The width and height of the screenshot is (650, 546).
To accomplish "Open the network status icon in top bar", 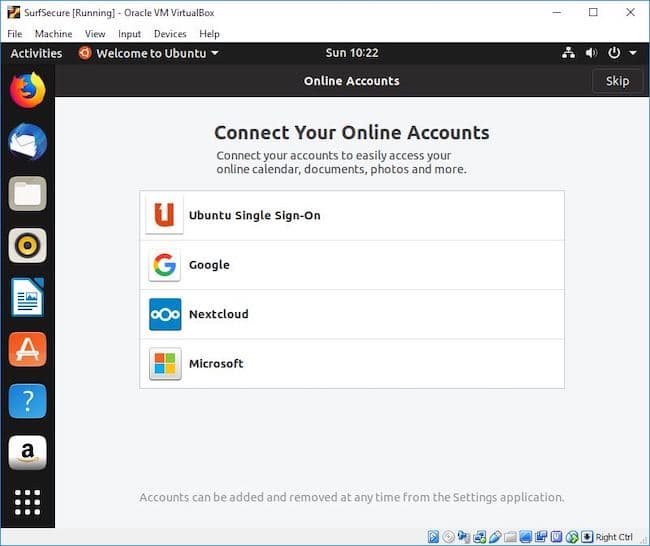I will (568, 53).
